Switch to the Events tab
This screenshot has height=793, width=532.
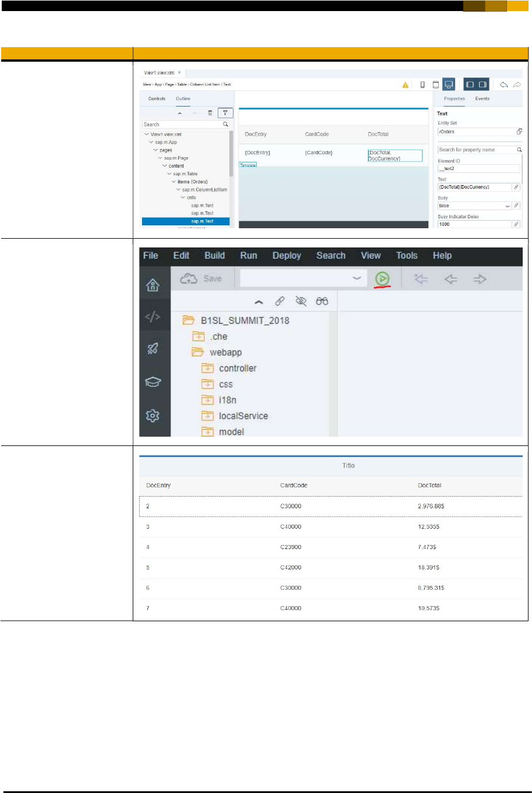point(483,98)
